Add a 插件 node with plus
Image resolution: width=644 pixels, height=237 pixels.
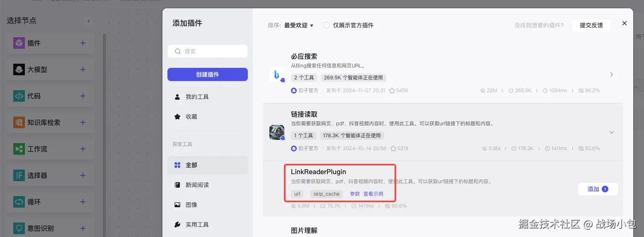pos(83,43)
